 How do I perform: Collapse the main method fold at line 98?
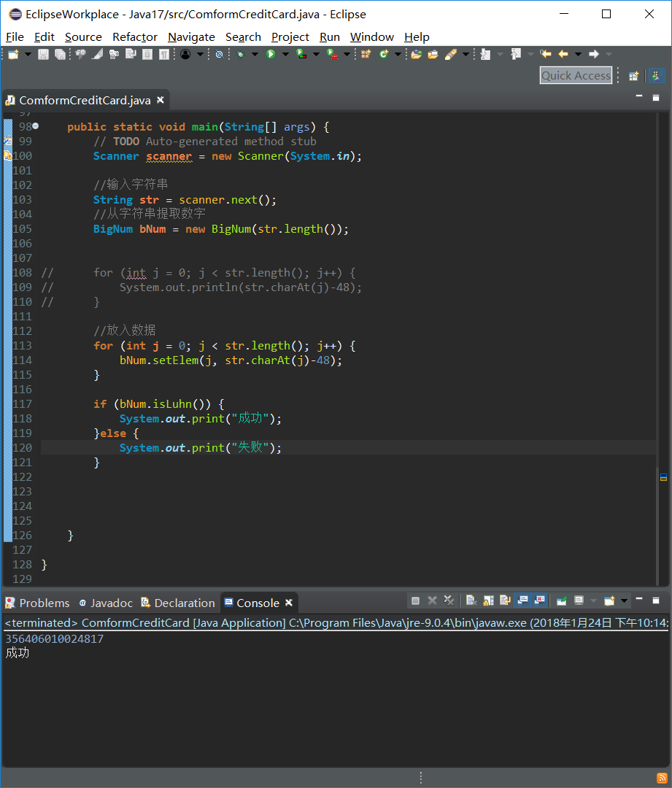36,126
